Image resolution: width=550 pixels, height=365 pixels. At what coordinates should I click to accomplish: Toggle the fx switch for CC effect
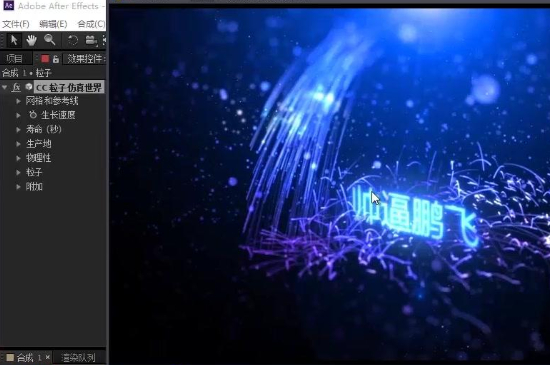point(16,87)
